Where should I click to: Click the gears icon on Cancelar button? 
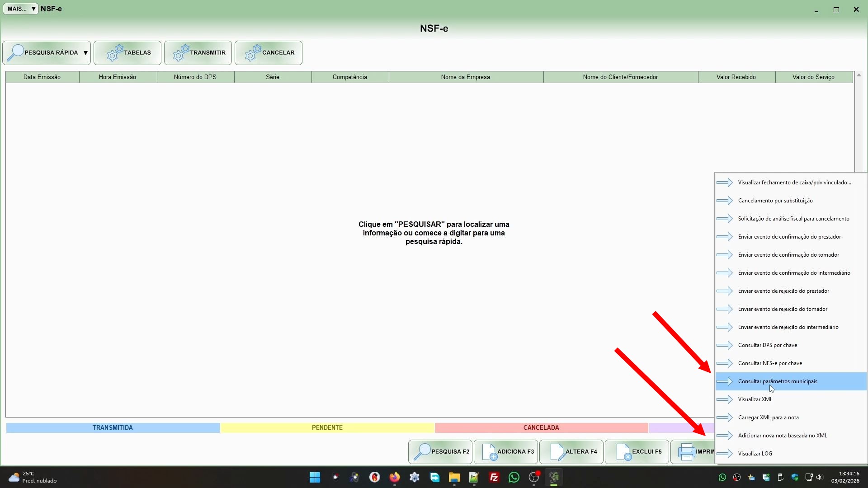coord(253,53)
